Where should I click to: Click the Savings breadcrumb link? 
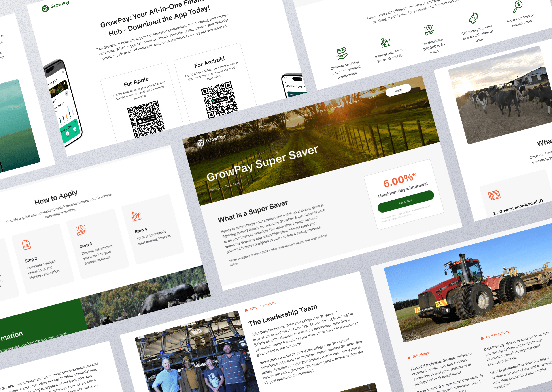[x=215, y=189]
